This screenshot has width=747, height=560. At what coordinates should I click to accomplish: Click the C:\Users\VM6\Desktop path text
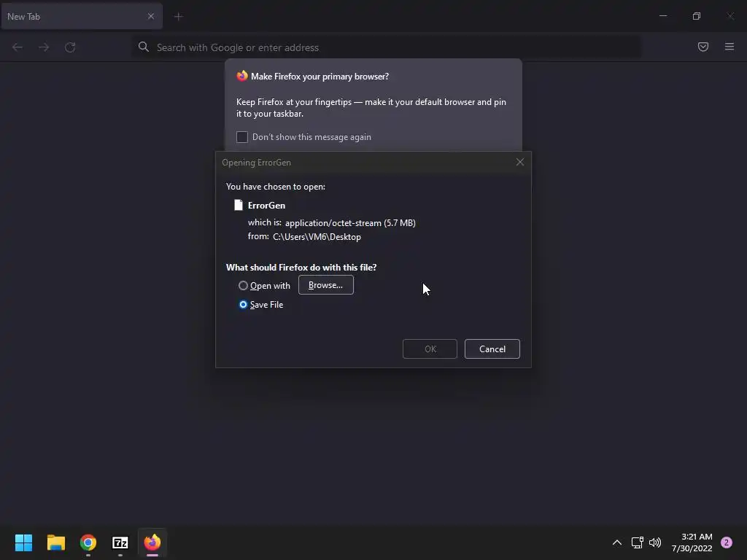(x=317, y=237)
